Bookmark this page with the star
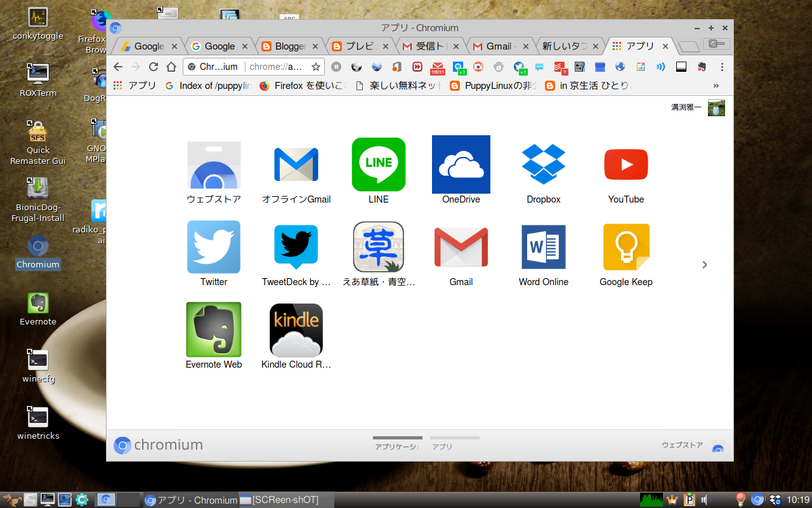The width and height of the screenshot is (812, 508). pyautogui.click(x=316, y=67)
